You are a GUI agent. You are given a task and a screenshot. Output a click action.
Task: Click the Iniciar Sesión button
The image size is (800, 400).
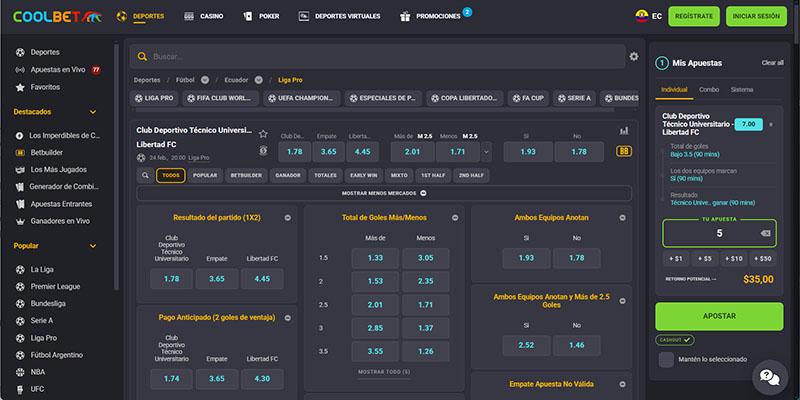coord(756,16)
